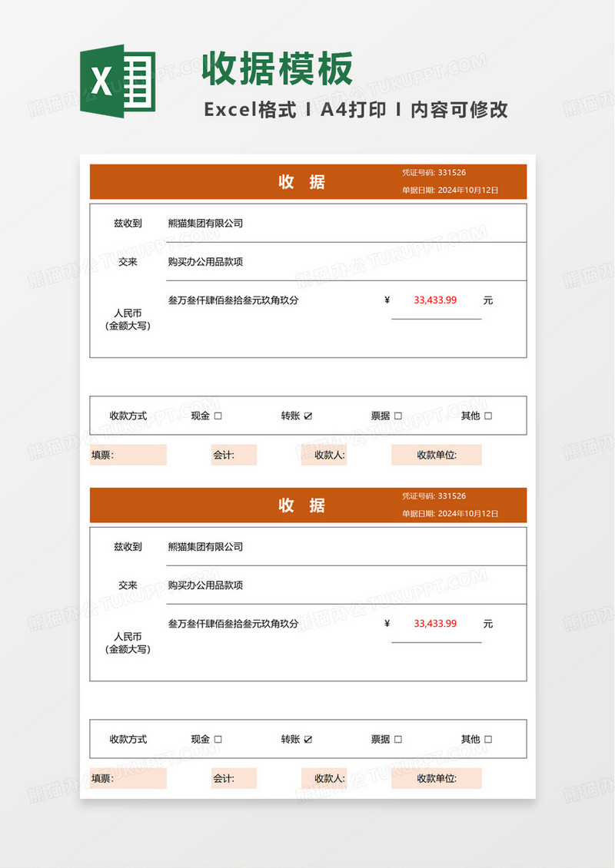
Task: Select the red 33,433.99 amount in the upper receipt
Action: click(435, 300)
